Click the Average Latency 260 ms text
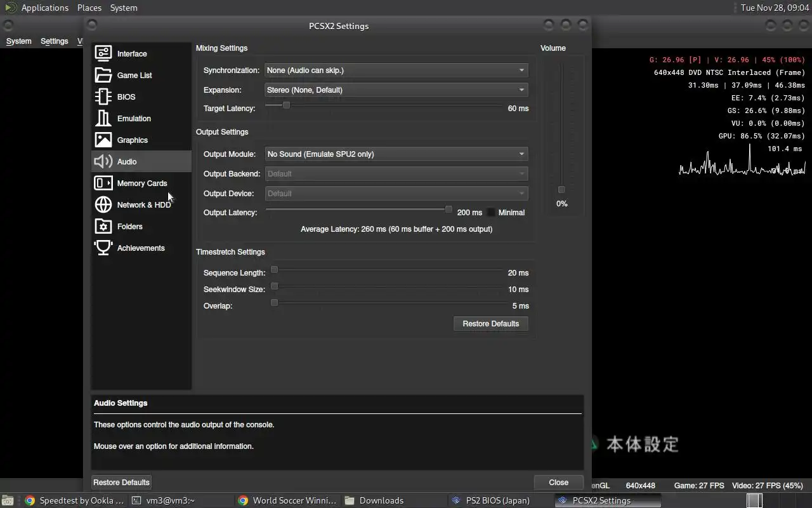Screen dimensions: 812x508 click(x=396, y=229)
